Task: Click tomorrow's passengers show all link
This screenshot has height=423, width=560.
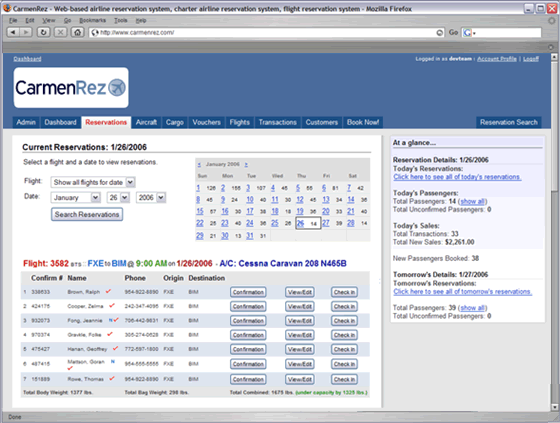Action: [472, 308]
